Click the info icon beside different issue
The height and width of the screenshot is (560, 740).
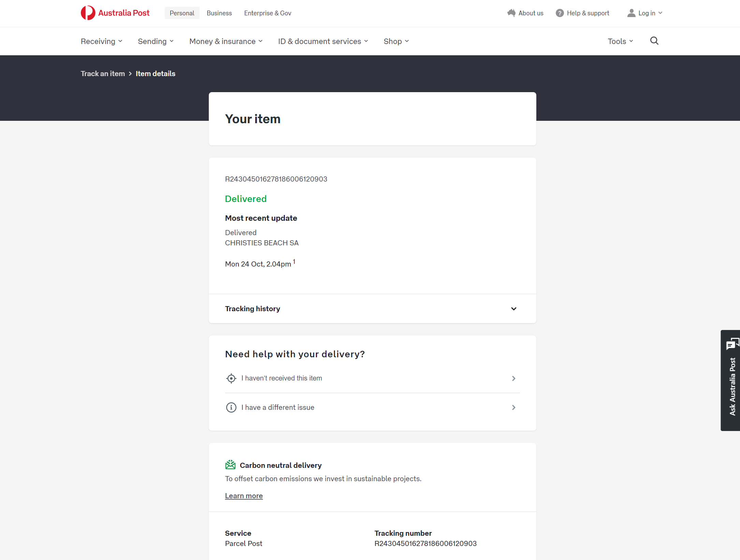pos(231,407)
